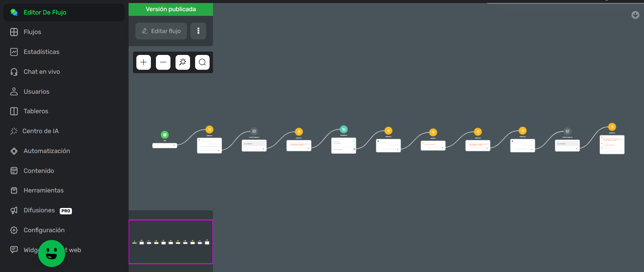644x272 pixels.
Task: Open the Tableros board icon
Action: click(14, 111)
